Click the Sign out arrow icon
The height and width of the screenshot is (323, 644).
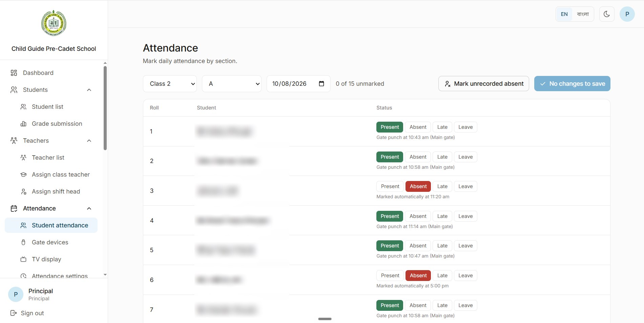point(14,313)
